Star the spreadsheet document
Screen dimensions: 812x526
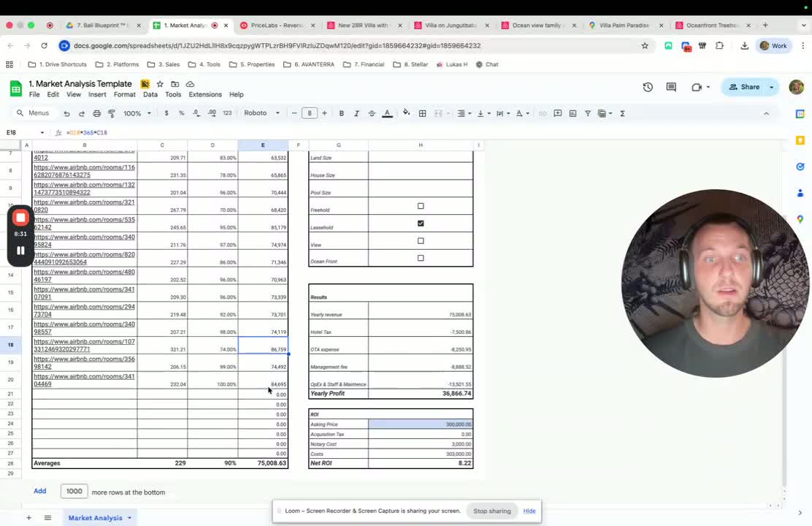click(160, 84)
